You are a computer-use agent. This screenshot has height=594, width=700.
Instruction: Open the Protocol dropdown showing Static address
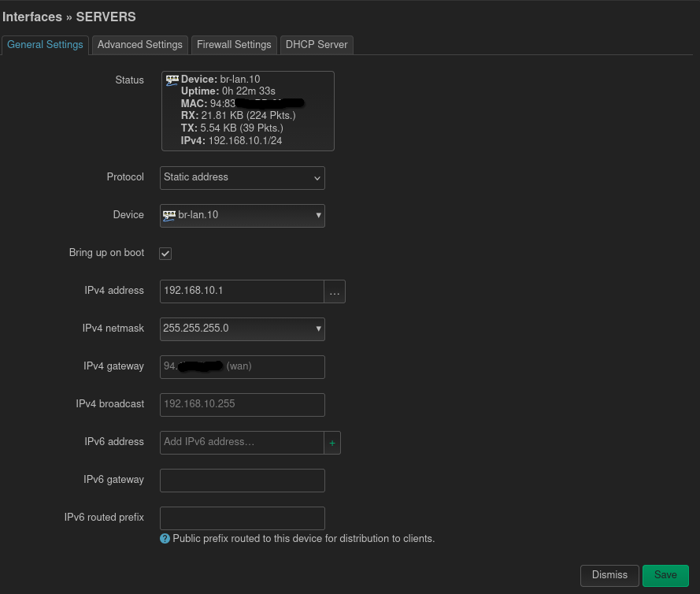tap(243, 178)
